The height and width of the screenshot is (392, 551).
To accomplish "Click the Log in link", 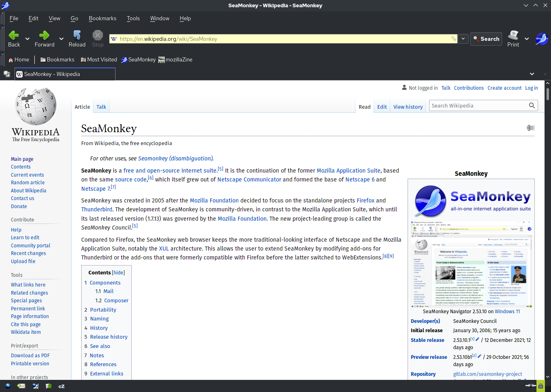I will click(x=532, y=88).
